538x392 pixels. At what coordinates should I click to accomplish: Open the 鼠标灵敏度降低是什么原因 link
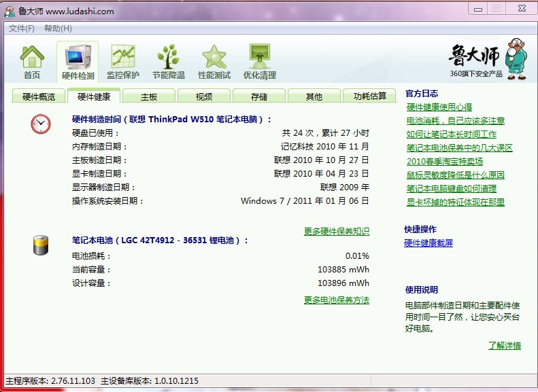coord(455,175)
